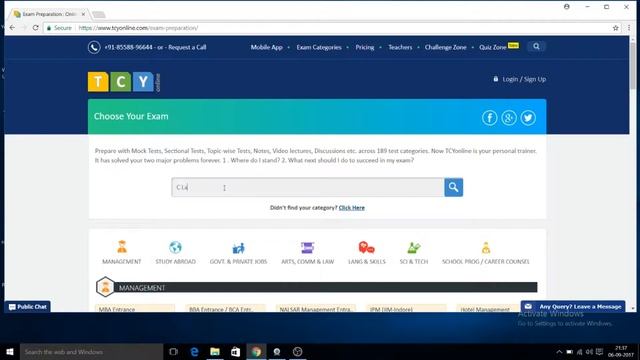Click the browser address bar URL
The width and height of the screenshot is (640, 360).
click(138, 28)
